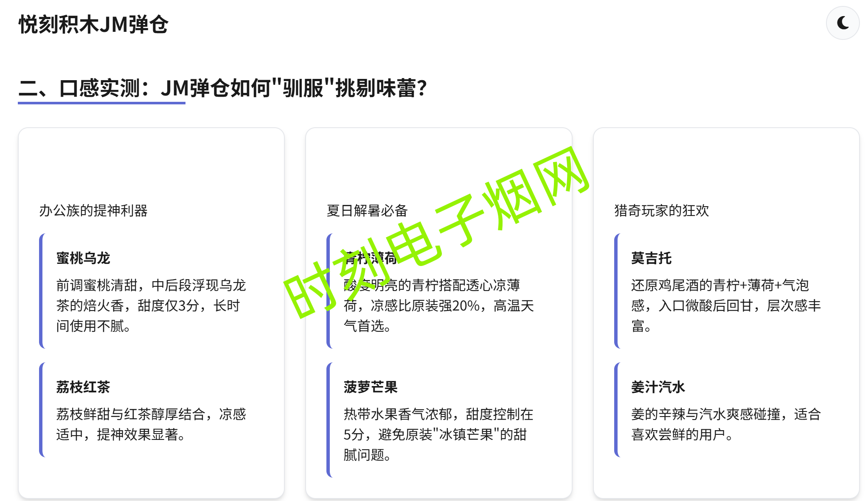
Task: Click the 蜜桃乌龙 flavor heading
Action: [x=83, y=258]
